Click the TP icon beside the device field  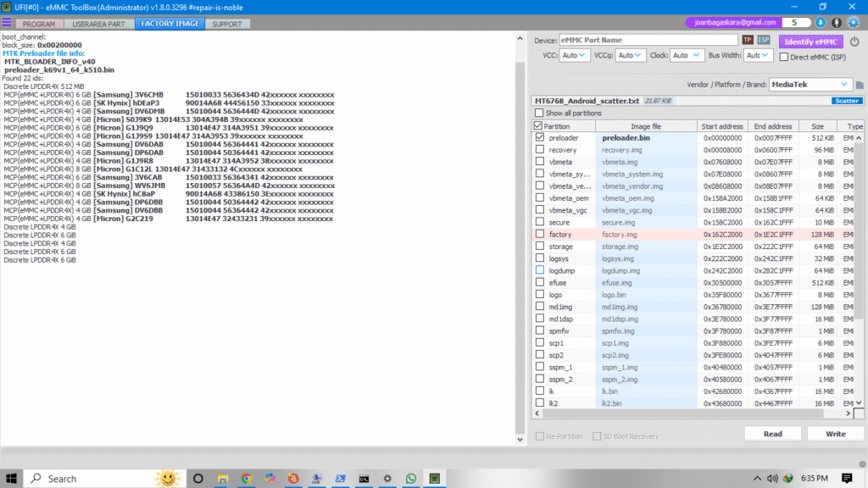tap(748, 41)
